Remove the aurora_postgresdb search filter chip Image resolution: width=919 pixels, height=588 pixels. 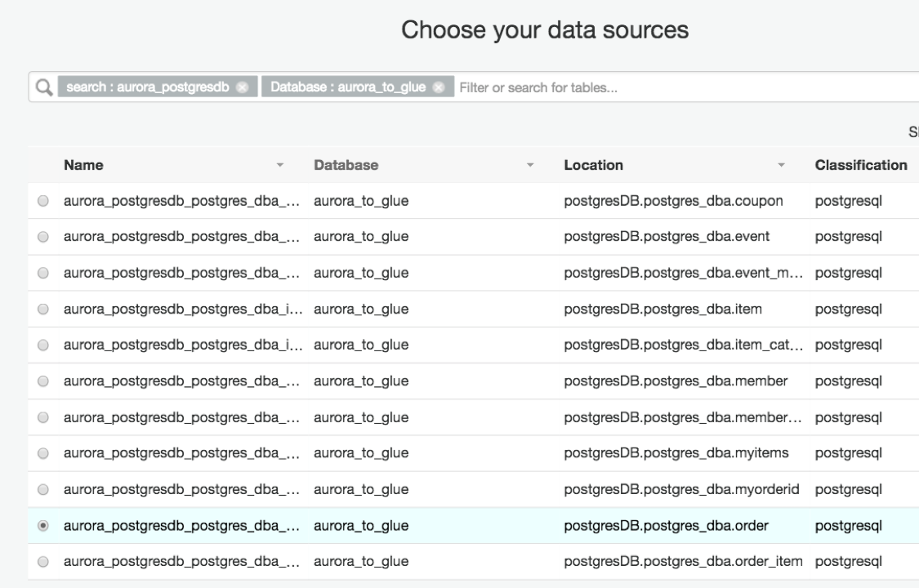click(242, 87)
